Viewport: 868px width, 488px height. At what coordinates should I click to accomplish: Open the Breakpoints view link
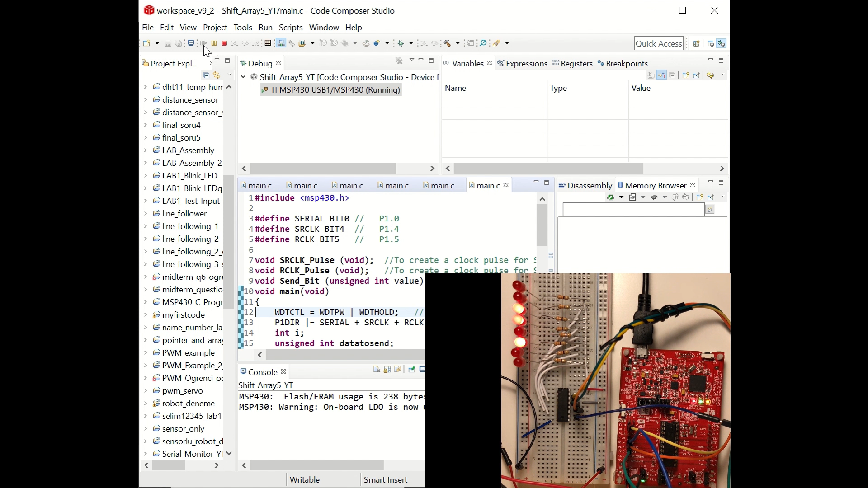click(x=627, y=64)
